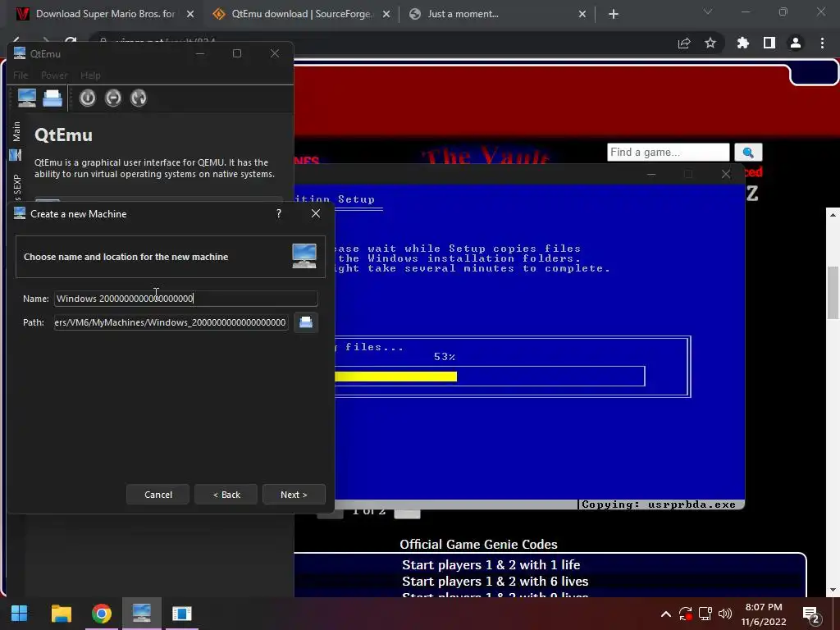Click the Name input field
840x630 pixels.
pyautogui.click(x=186, y=299)
